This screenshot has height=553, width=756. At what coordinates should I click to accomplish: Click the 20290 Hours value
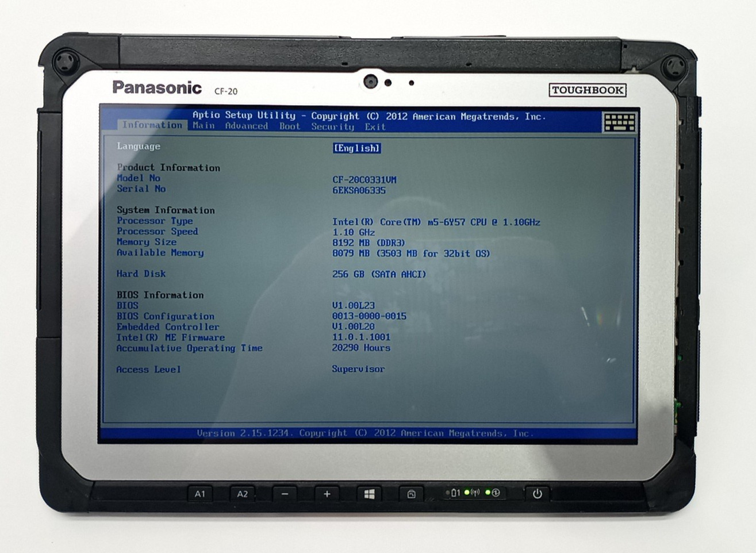click(x=361, y=348)
